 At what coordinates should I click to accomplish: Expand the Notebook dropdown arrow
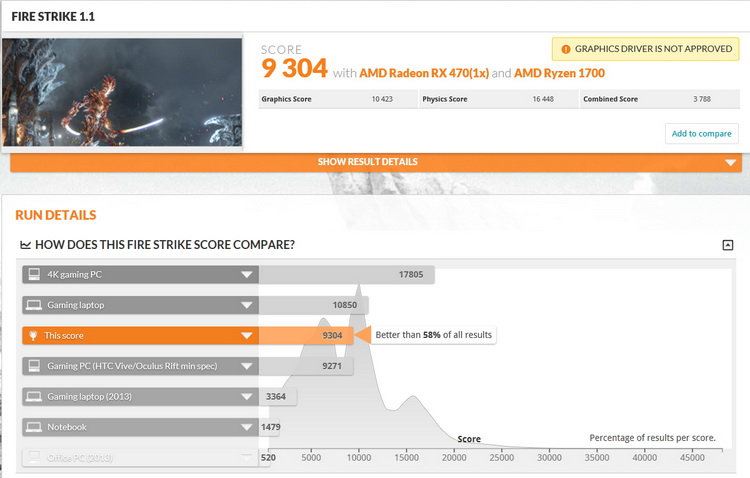(246, 427)
